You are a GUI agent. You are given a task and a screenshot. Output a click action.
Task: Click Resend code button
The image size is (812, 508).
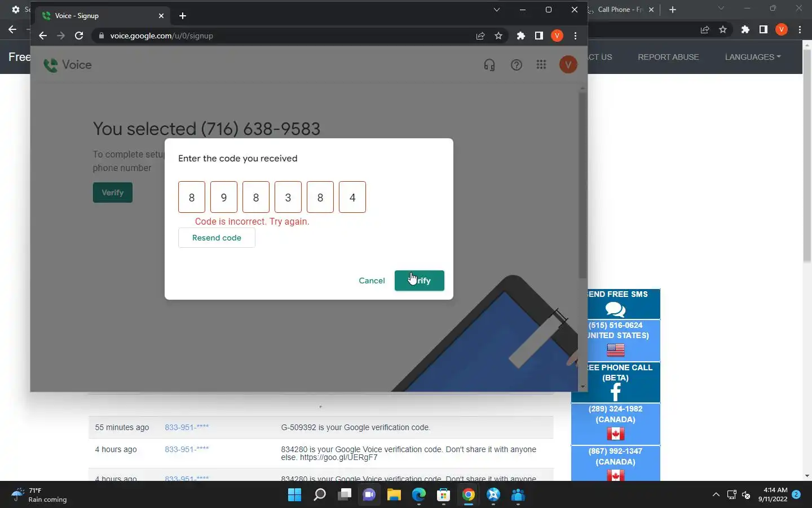(x=217, y=238)
